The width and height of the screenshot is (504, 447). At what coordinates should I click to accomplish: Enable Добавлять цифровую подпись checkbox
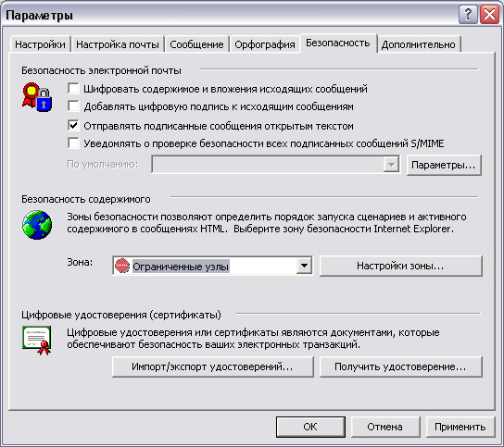73,106
